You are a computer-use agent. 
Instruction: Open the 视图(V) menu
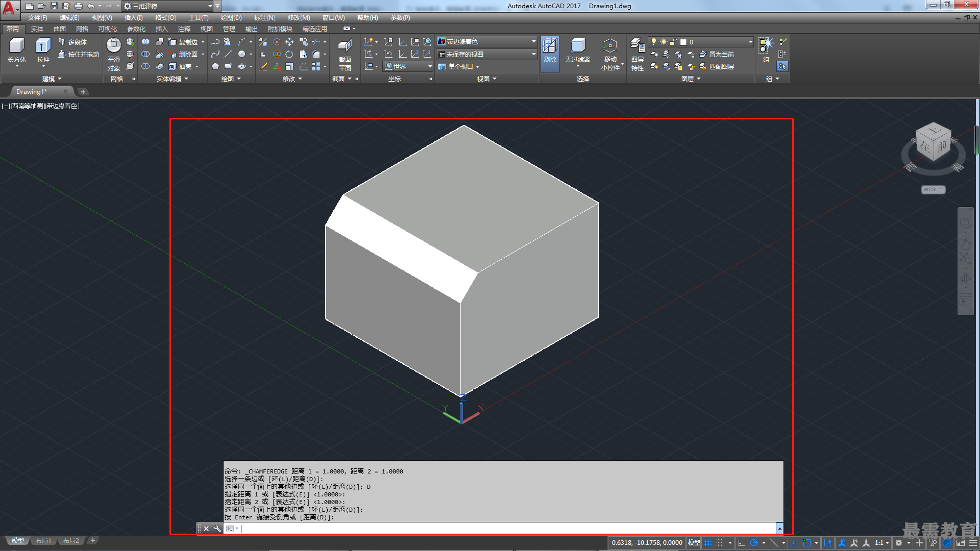coord(102,17)
